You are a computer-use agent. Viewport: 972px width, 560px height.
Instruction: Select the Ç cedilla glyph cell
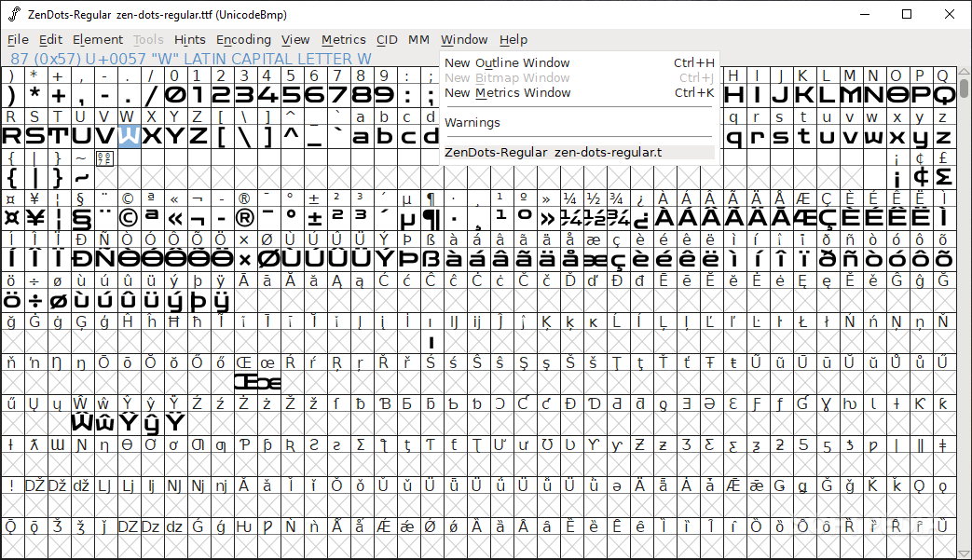tap(827, 218)
